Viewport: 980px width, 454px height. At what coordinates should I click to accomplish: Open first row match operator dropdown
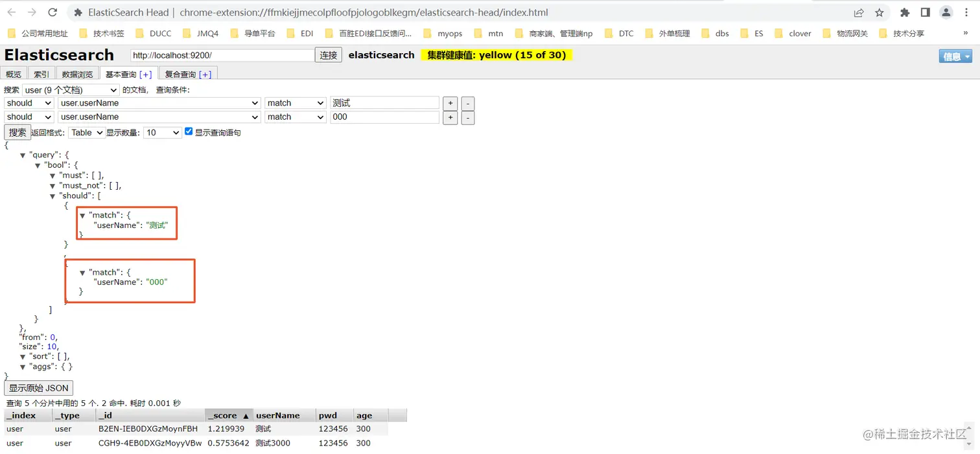coord(295,103)
